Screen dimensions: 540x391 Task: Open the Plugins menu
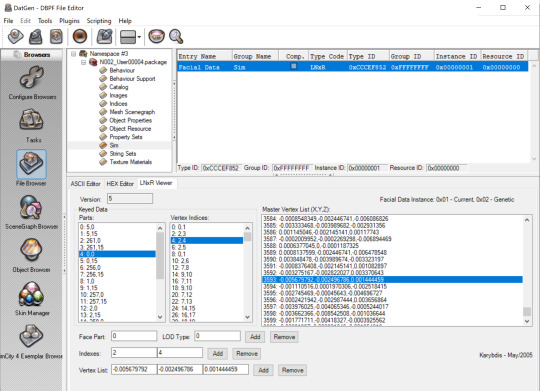point(69,21)
